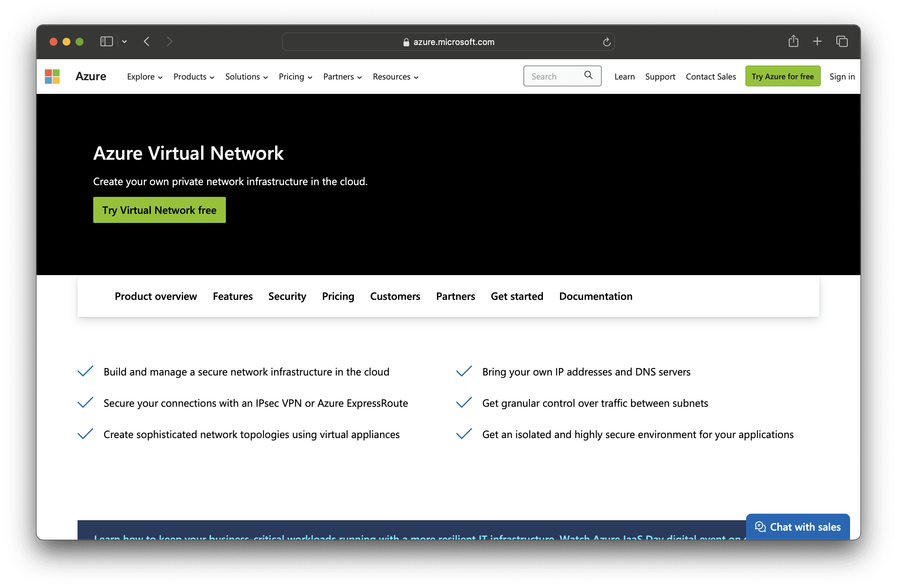Open the Security section tab

coord(287,296)
